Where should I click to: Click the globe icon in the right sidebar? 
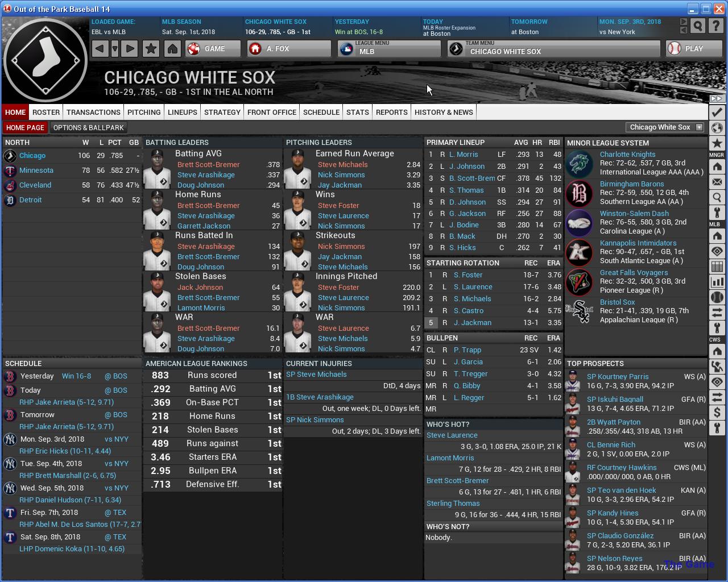click(x=717, y=127)
